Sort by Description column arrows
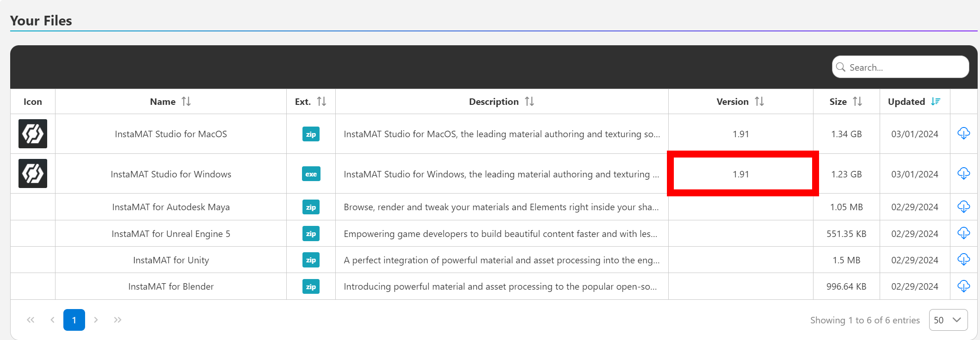The width and height of the screenshot is (980, 340). (530, 102)
